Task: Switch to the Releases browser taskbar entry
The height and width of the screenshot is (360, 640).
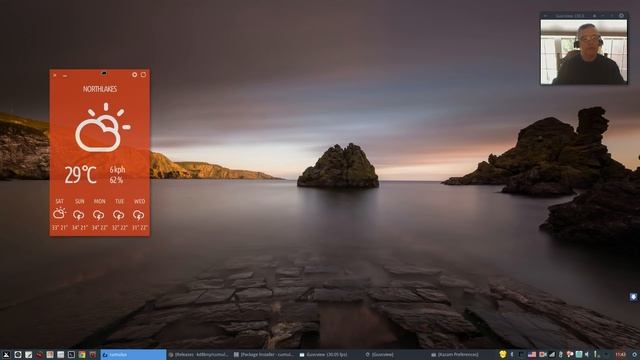Action: coord(198,355)
